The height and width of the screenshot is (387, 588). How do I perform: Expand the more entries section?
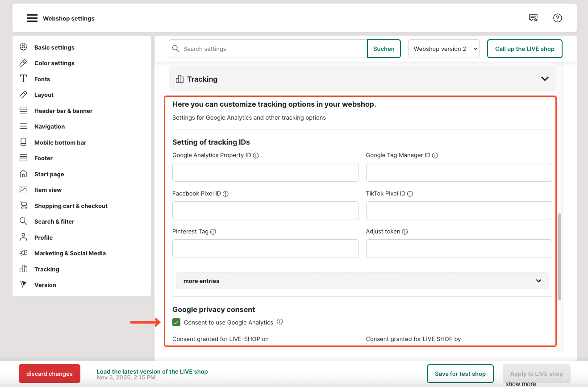click(362, 281)
